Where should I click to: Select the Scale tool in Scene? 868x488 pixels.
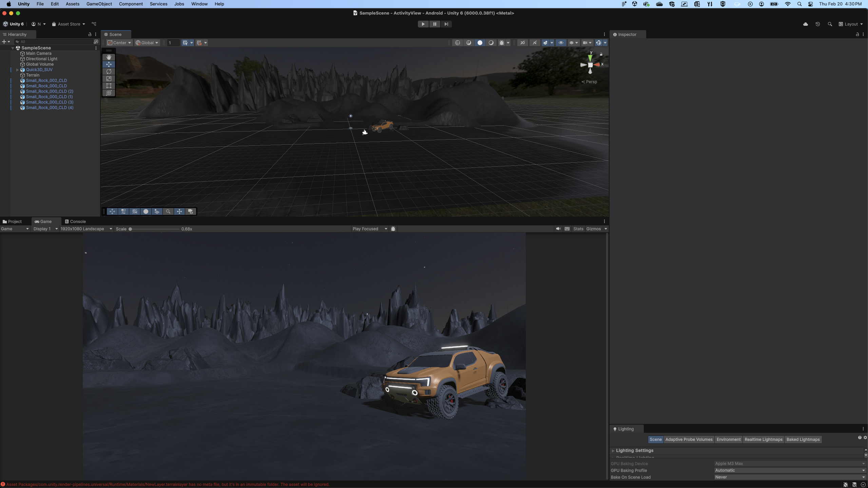click(x=109, y=79)
